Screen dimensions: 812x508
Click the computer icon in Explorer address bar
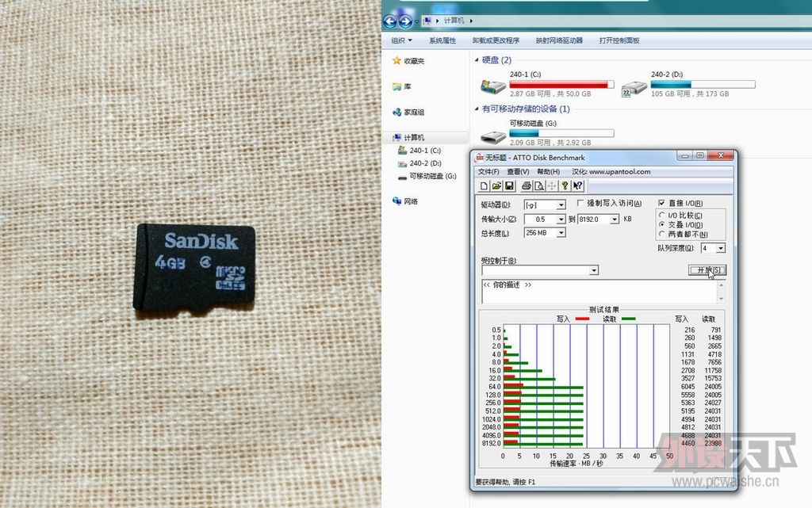coord(427,21)
